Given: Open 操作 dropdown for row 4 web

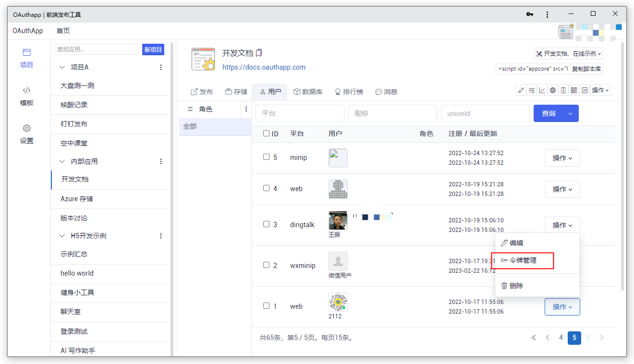Looking at the screenshot, I should coord(562,189).
